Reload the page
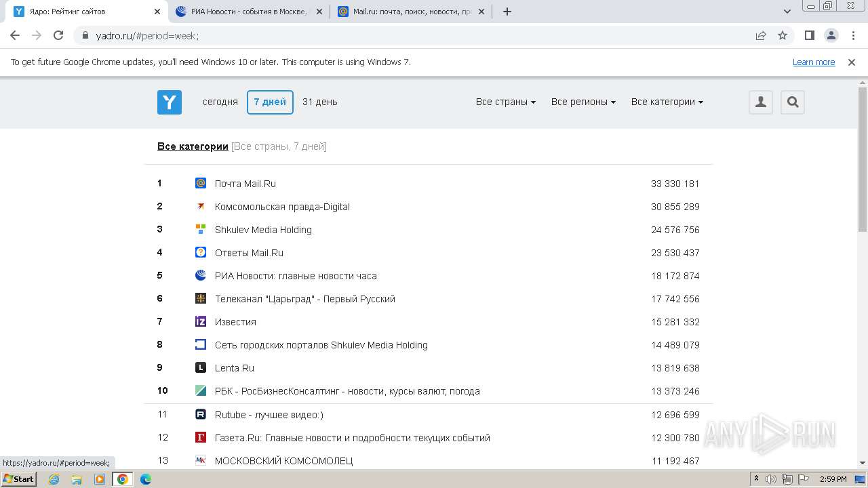This screenshot has width=868, height=488. pyautogui.click(x=58, y=35)
